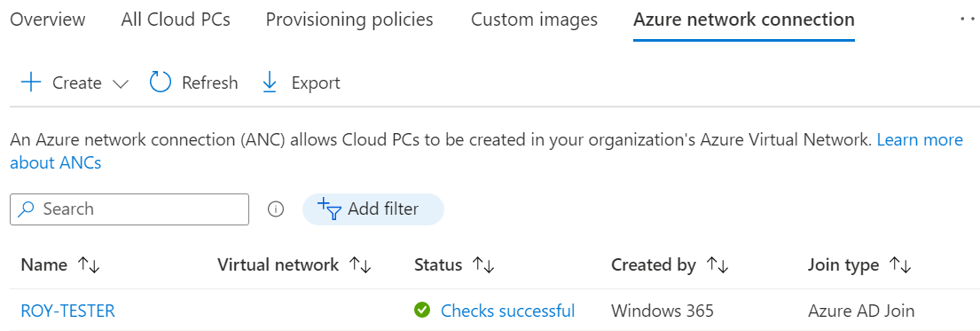980x331 pixels.
Task: Click the Refresh button label
Action: tap(209, 83)
